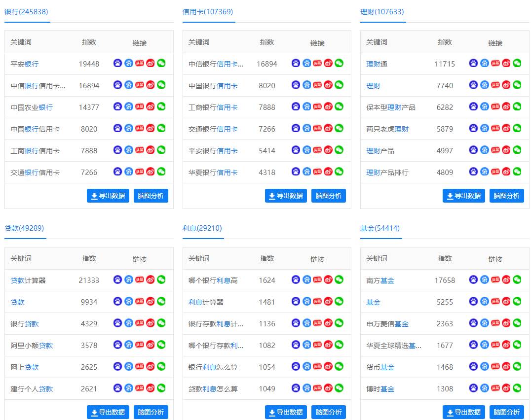The image size is (531, 420).
Task: Click 导出数据 under the 贷款 table
Action: 108,412
